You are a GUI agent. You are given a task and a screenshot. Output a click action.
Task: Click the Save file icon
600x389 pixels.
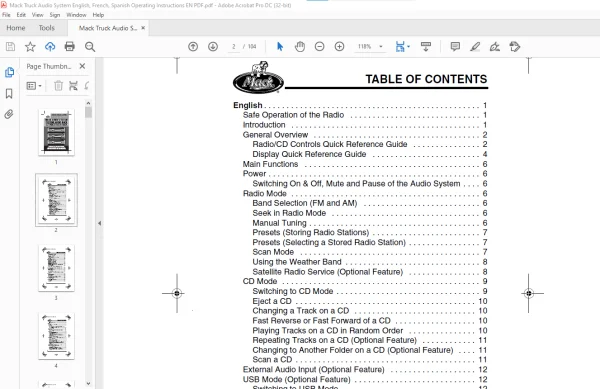[x=10, y=47]
